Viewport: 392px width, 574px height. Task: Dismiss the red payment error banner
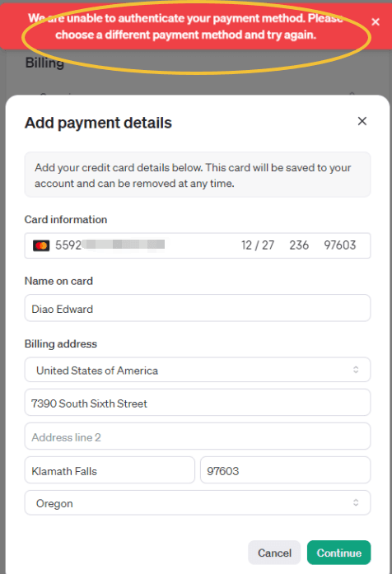tap(376, 22)
